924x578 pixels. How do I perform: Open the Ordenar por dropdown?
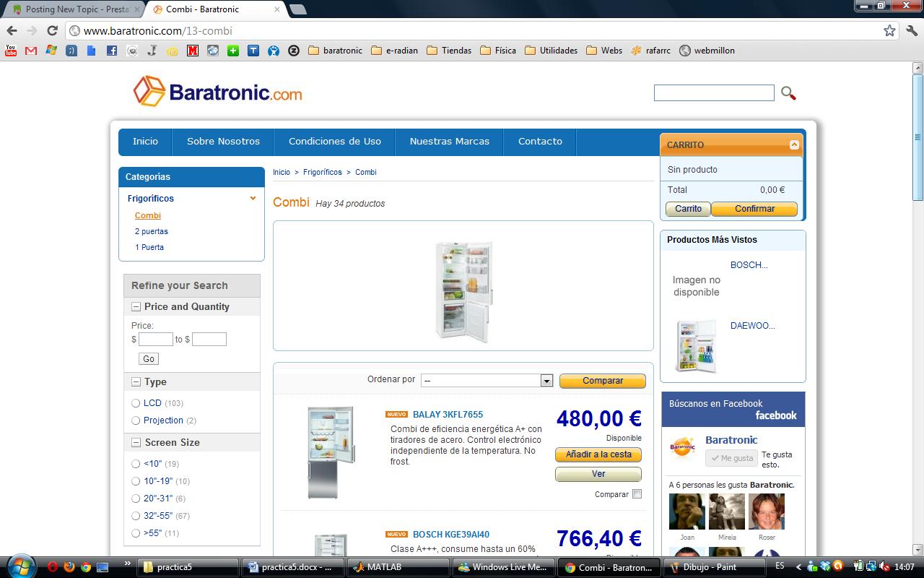click(x=487, y=381)
